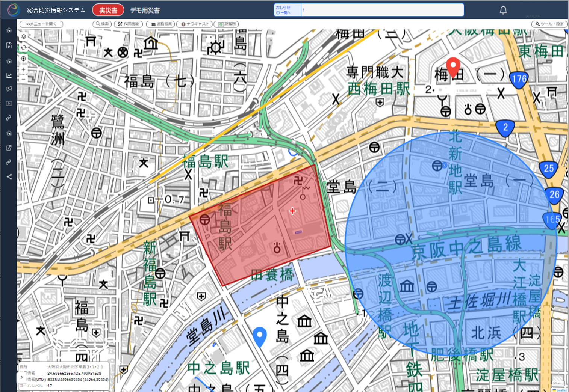Click the red cross marker inside red polygon

point(292,211)
